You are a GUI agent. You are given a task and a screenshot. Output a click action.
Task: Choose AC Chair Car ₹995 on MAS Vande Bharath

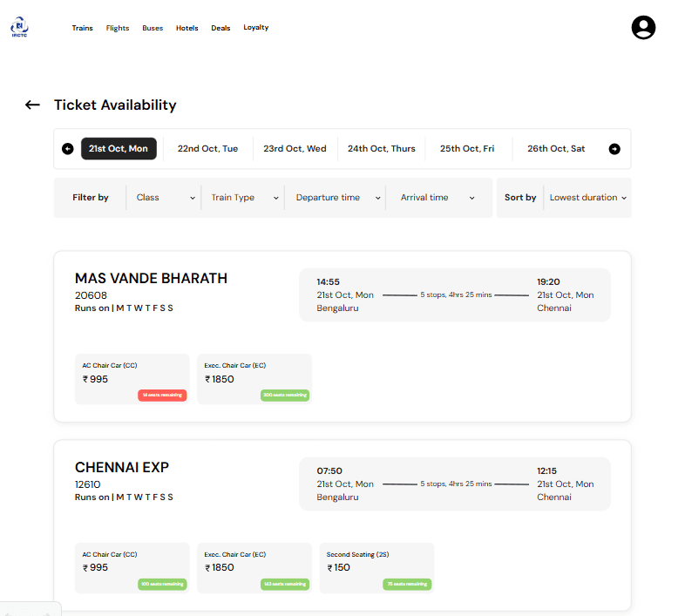click(x=132, y=379)
